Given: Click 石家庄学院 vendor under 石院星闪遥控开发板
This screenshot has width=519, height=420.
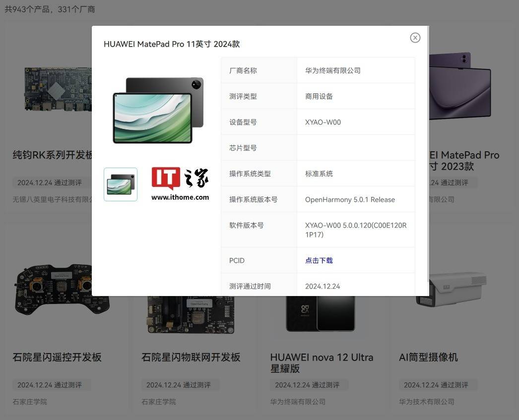Looking at the screenshot, I should [x=30, y=402].
